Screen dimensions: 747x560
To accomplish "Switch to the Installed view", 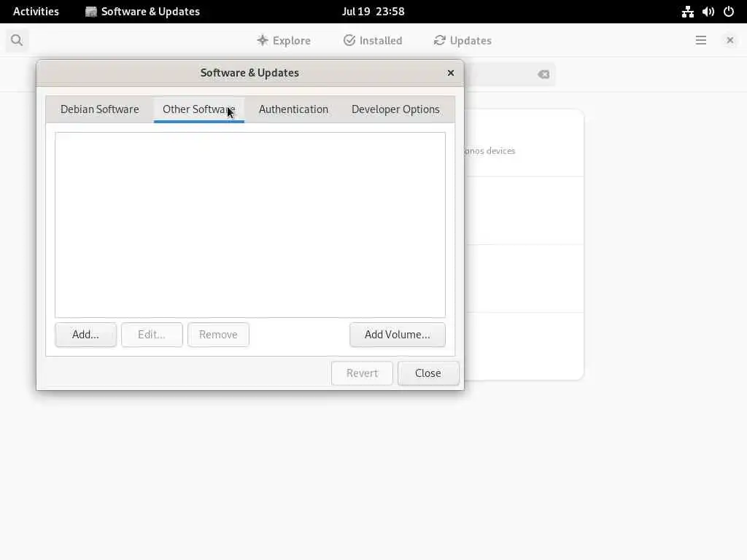I will tap(373, 41).
